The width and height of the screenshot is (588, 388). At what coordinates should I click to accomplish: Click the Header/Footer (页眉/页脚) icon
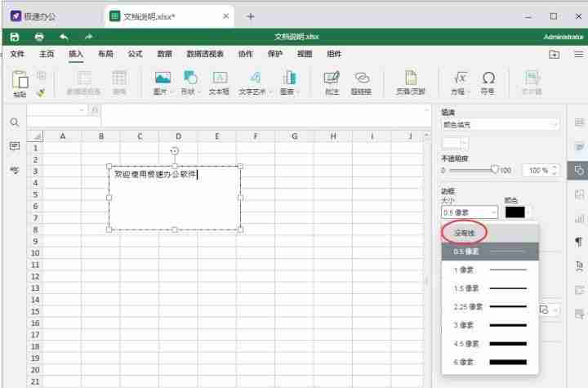pyautogui.click(x=411, y=78)
